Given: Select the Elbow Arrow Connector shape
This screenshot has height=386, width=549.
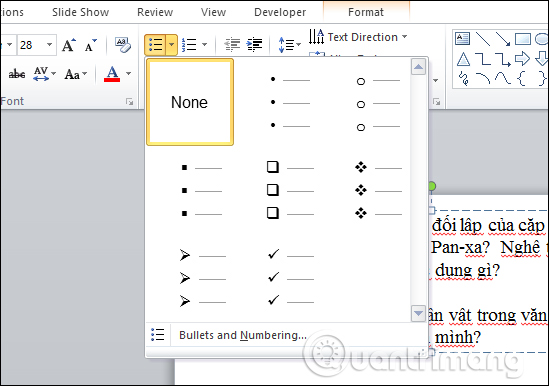Looking at the screenshot, I should [503, 59].
